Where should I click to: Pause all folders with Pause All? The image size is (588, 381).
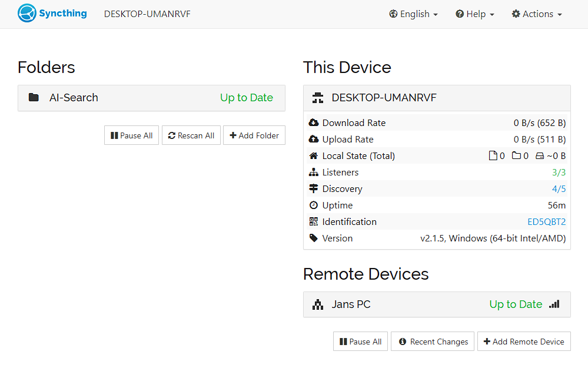click(132, 135)
